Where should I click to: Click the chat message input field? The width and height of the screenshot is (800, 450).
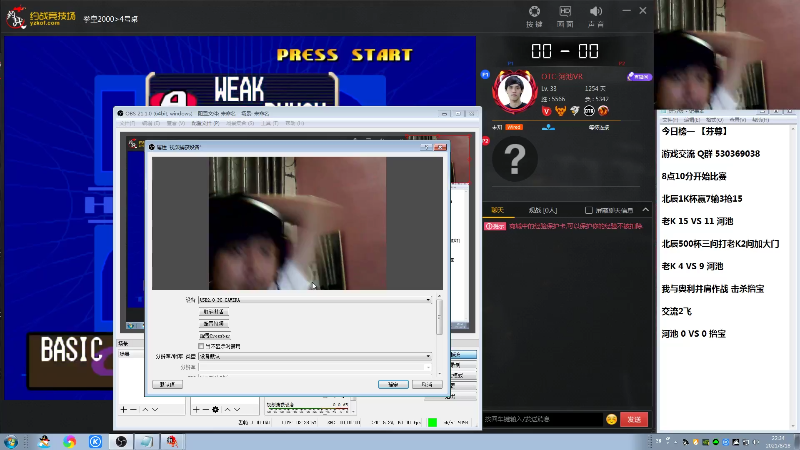coord(543,419)
